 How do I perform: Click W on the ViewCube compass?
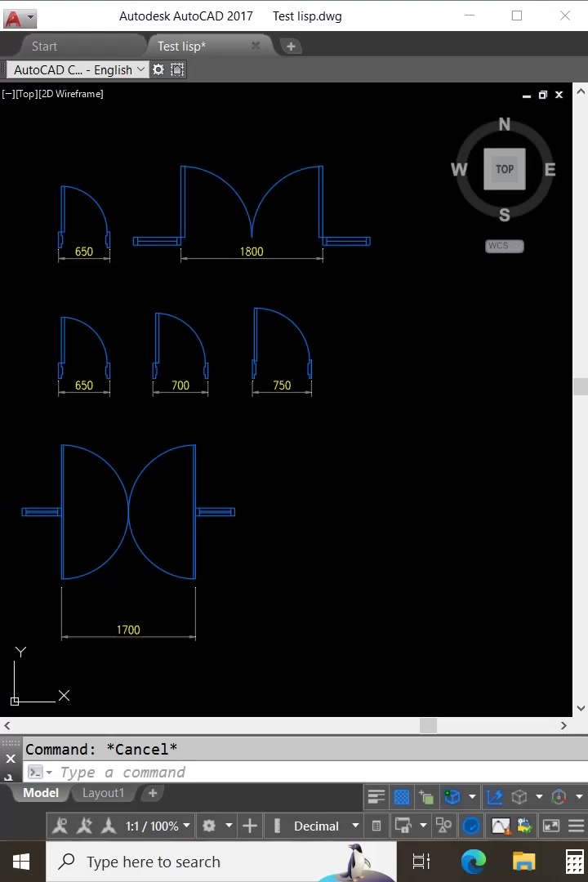[459, 169]
